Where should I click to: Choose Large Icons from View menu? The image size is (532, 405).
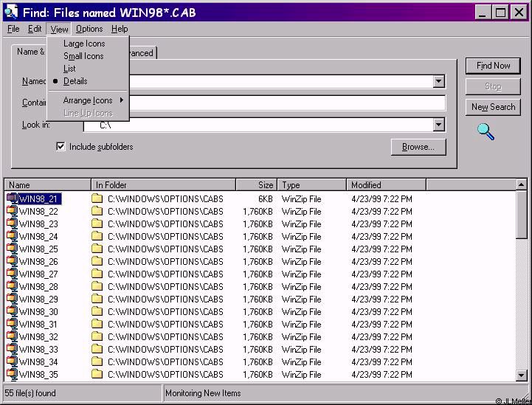pyautogui.click(x=84, y=44)
